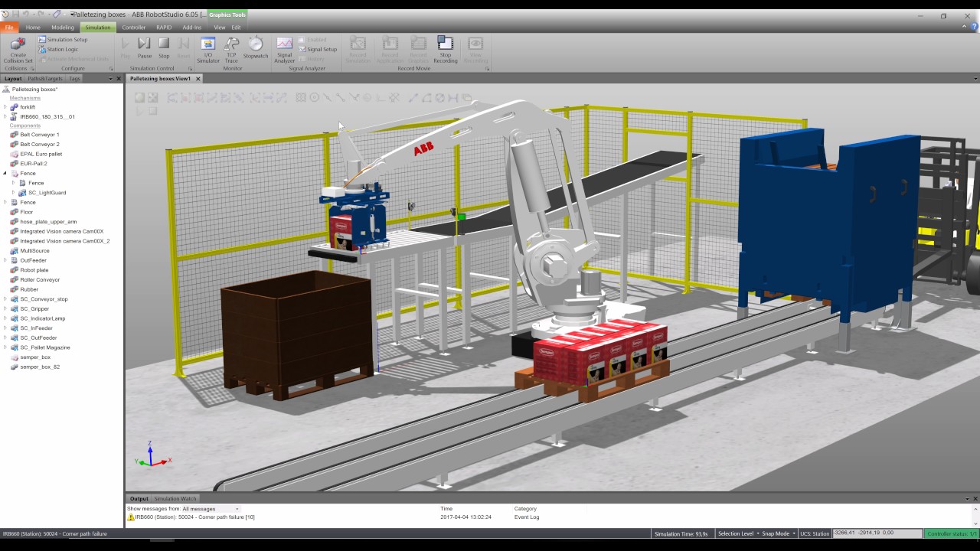980x551 pixels.
Task: Click Stop Recording button
Action: (446, 50)
